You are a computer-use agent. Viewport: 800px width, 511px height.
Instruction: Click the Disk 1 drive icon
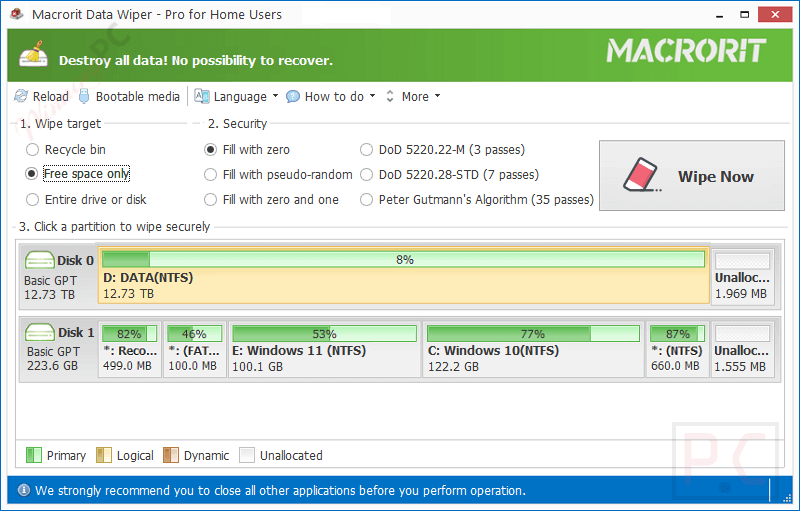[39, 332]
